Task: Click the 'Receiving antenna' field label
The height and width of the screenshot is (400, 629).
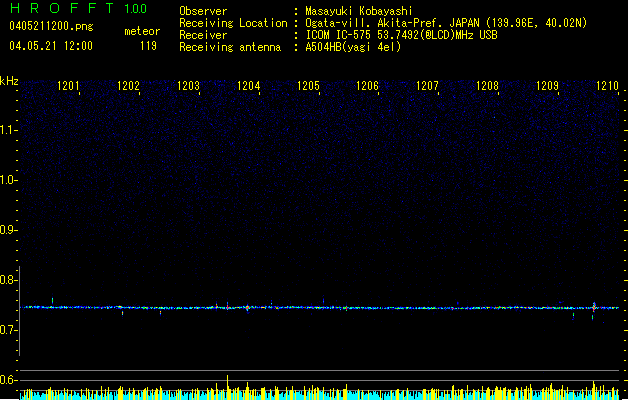Action: tap(230, 47)
